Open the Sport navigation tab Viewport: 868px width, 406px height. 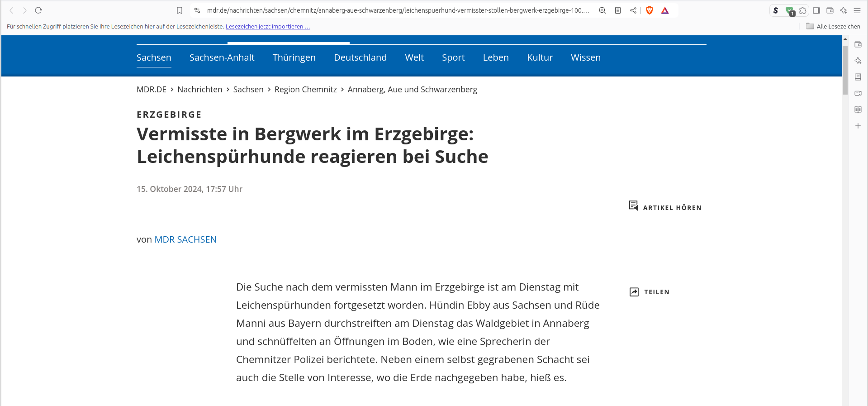(x=453, y=57)
